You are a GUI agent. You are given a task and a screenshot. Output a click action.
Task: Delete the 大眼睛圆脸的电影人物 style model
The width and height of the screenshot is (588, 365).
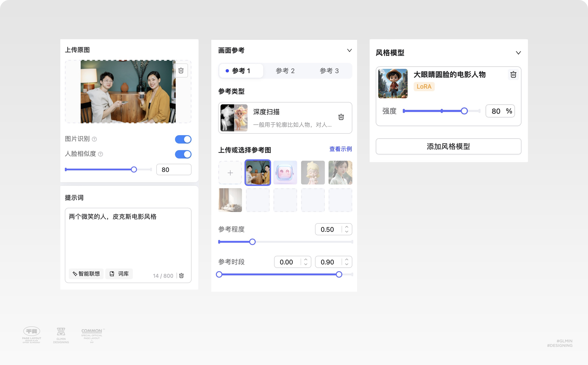[x=513, y=74]
